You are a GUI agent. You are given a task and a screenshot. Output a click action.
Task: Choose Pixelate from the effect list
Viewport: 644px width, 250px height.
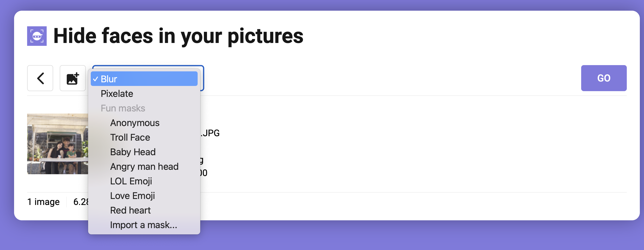[117, 94]
